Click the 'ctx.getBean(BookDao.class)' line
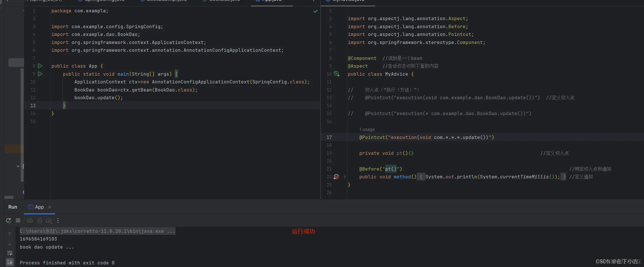The width and height of the screenshot is (644, 267). click(x=136, y=90)
